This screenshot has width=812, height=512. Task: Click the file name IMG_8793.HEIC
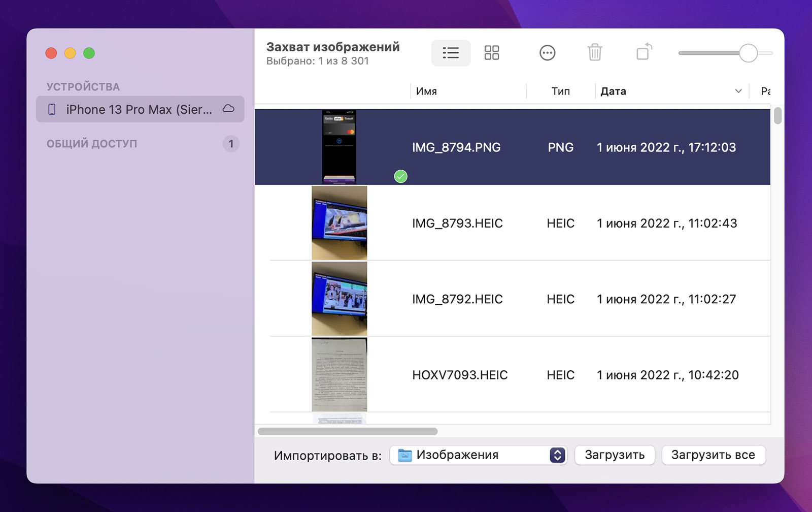[x=457, y=223]
